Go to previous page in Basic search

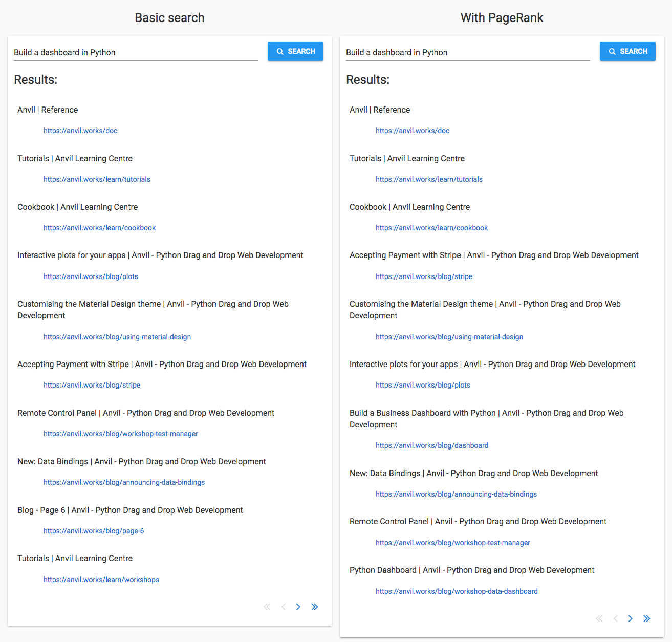tap(283, 607)
